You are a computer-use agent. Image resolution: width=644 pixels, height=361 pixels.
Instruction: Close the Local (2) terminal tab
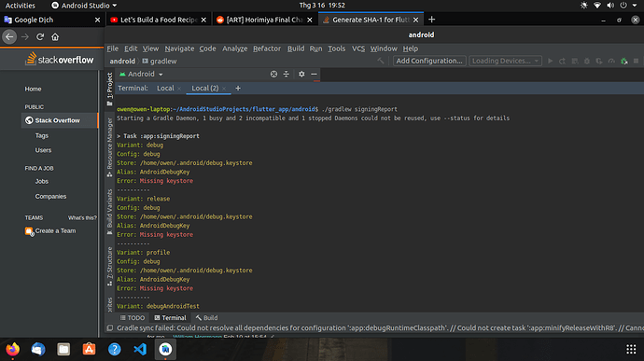[224, 89]
